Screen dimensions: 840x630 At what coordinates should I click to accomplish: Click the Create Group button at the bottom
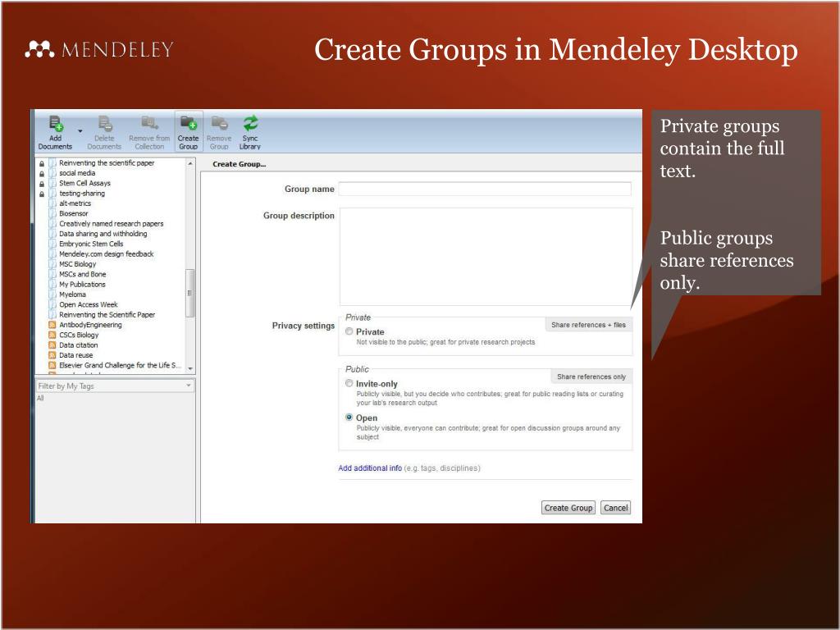tap(568, 508)
